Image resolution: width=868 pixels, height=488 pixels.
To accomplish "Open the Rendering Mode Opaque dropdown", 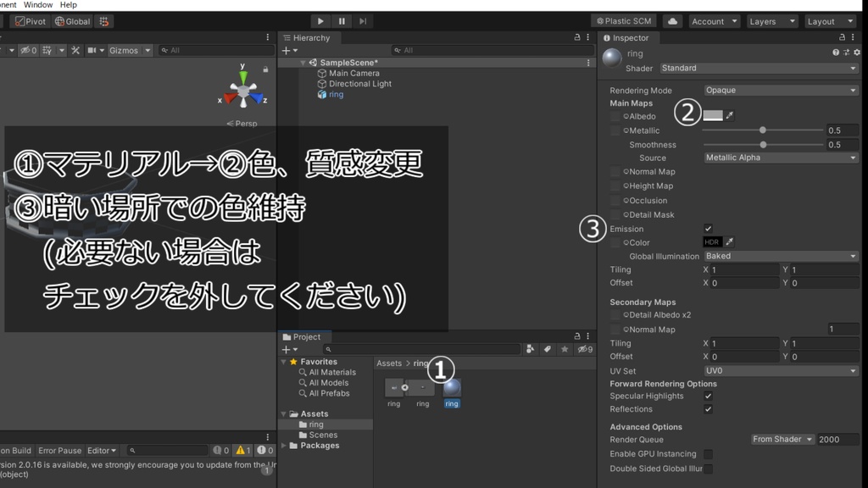I will click(781, 90).
